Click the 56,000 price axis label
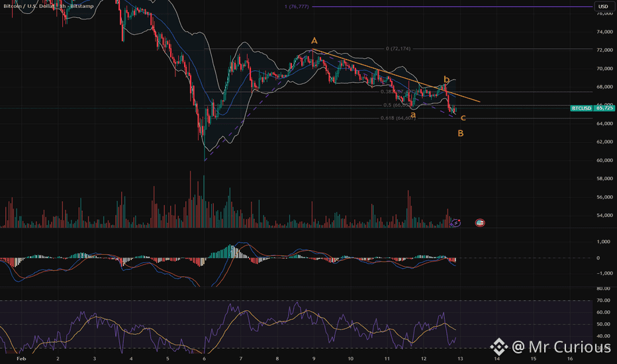 click(x=604, y=197)
